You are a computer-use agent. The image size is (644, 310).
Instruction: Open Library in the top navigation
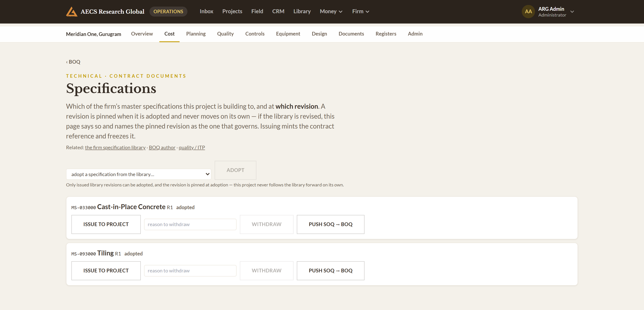[302, 12]
